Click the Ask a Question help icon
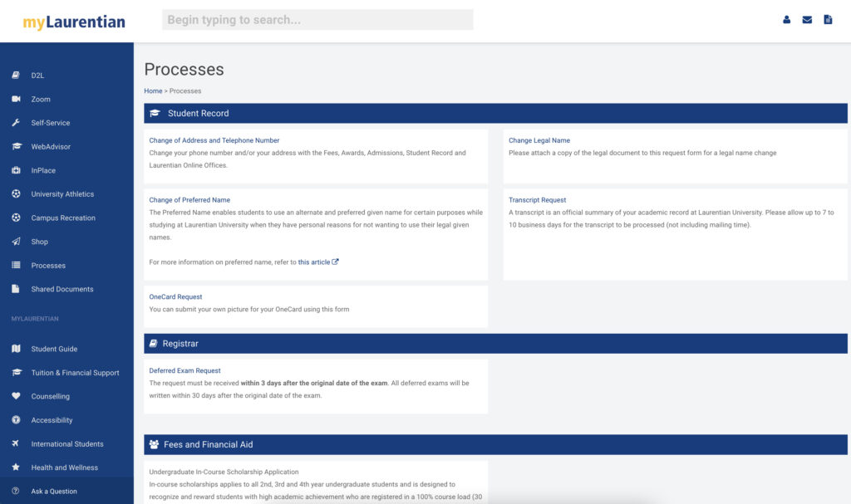The height and width of the screenshot is (504, 851). pyautogui.click(x=15, y=491)
